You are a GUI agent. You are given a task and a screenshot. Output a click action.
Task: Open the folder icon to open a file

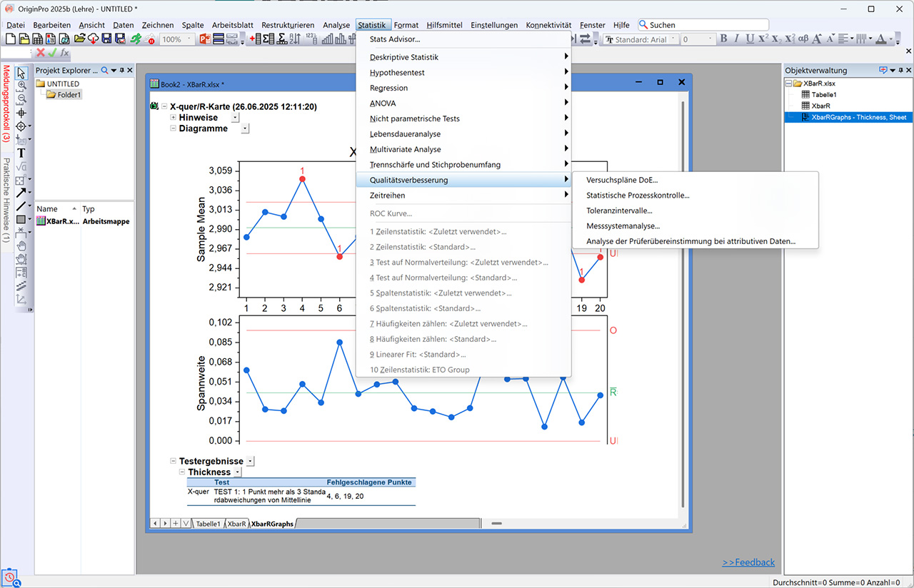tap(81, 39)
